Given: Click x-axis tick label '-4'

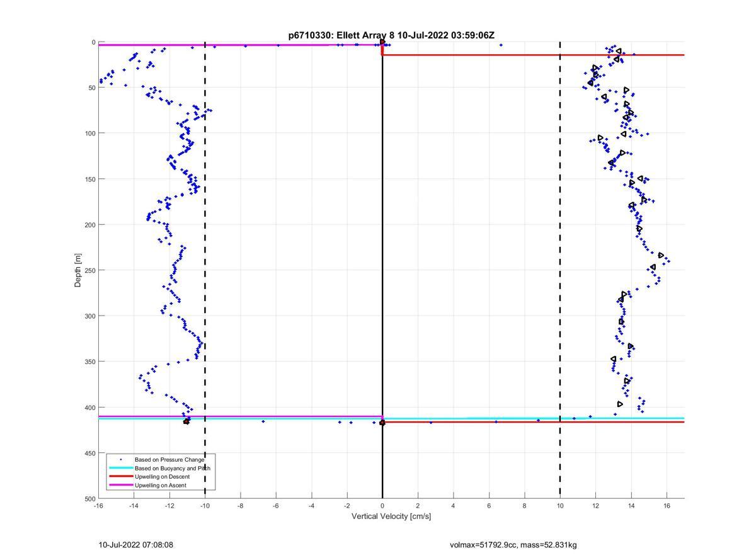Looking at the screenshot, I should [x=311, y=505].
